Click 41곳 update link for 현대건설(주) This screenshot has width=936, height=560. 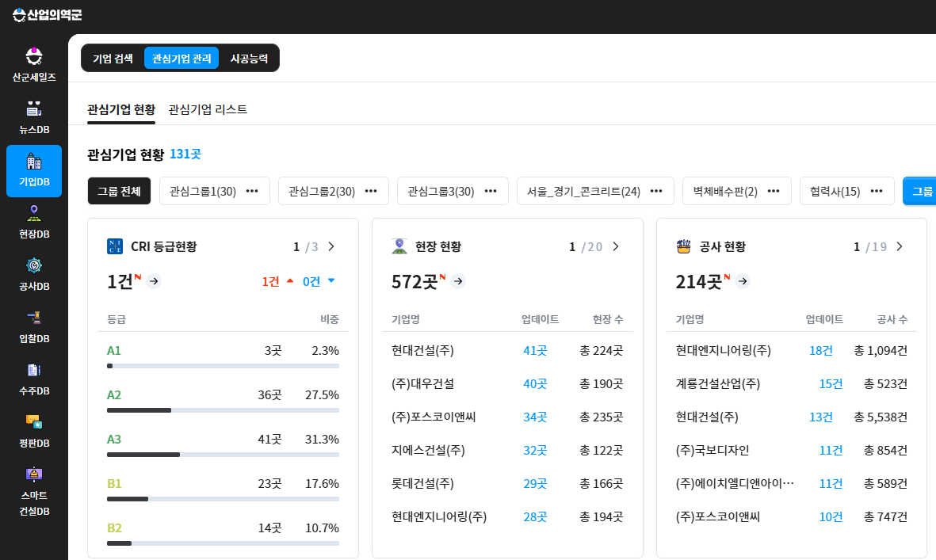(x=535, y=350)
